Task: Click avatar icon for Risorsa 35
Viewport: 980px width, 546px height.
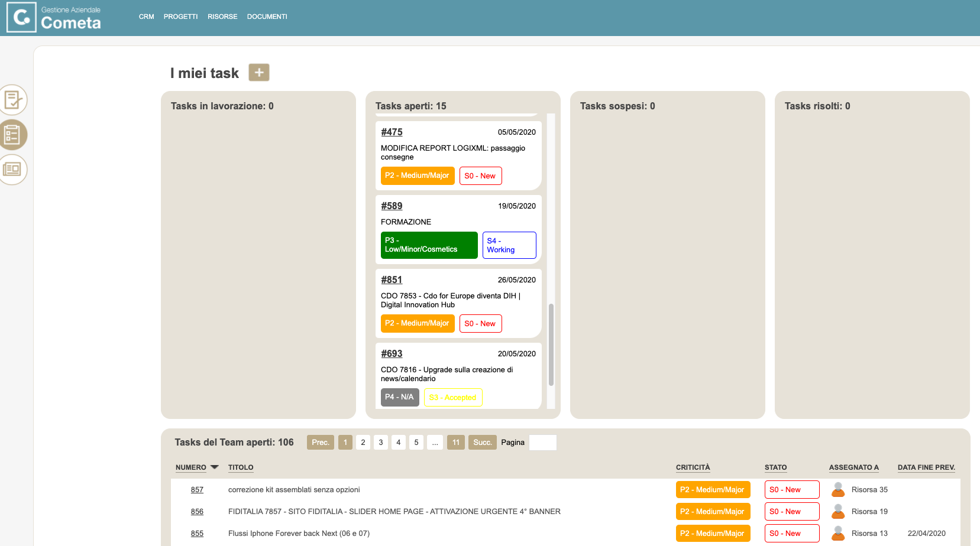Action: tap(837, 489)
